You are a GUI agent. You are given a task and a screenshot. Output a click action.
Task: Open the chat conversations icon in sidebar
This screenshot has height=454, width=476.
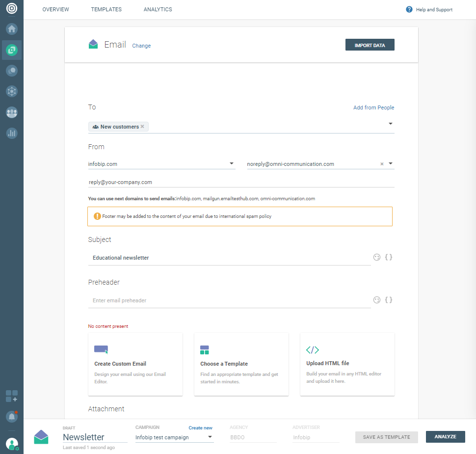12,71
